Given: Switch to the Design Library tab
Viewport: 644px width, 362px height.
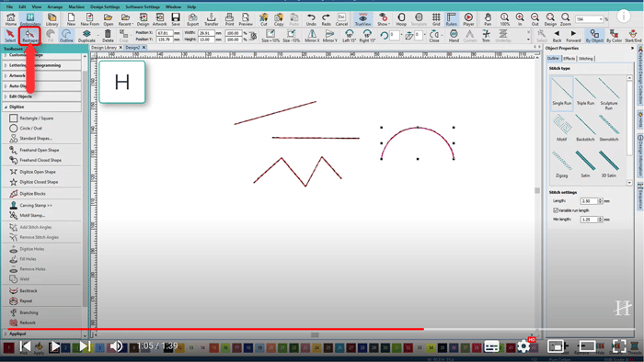Looking at the screenshot, I should tap(104, 48).
